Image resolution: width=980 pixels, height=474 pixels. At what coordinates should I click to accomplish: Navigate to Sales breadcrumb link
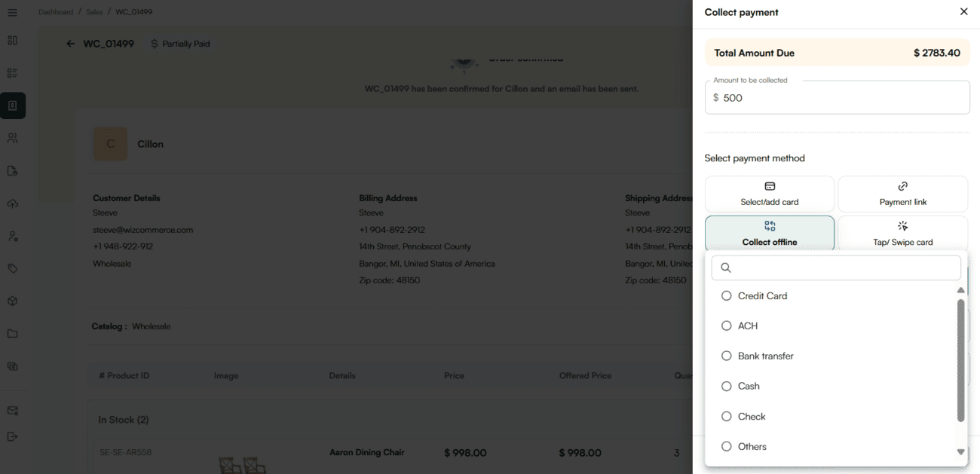tap(94, 12)
